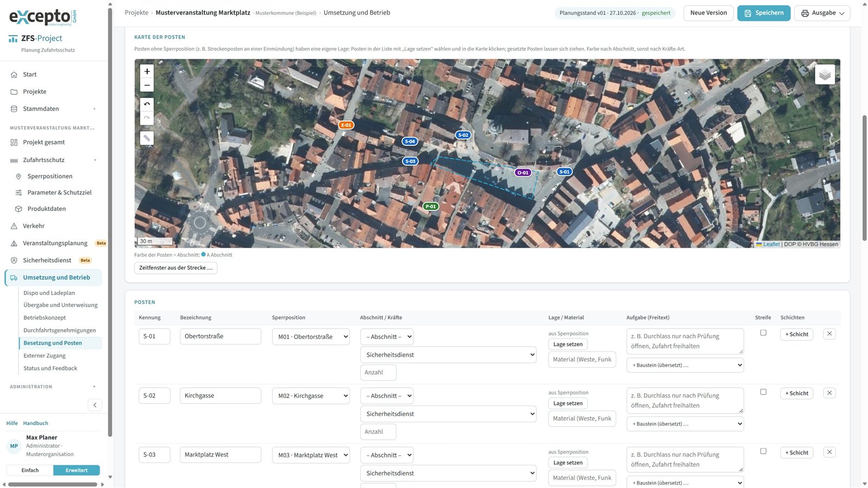The image size is (868, 488).
Task: Click Neue Version button
Action: [709, 13]
